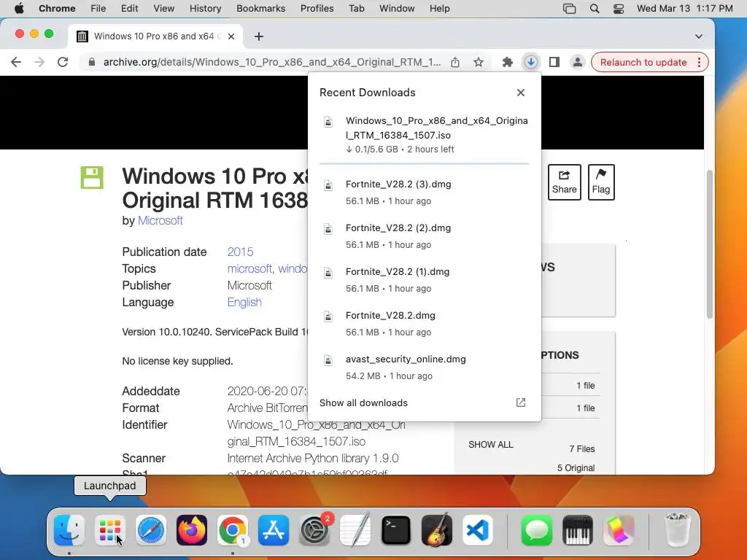Reload the archive.org page
The width and height of the screenshot is (747, 560).
click(63, 62)
